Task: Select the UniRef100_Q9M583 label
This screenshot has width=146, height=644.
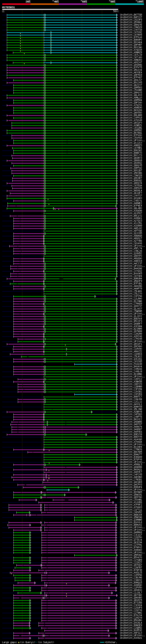Action: tap(131, 87)
